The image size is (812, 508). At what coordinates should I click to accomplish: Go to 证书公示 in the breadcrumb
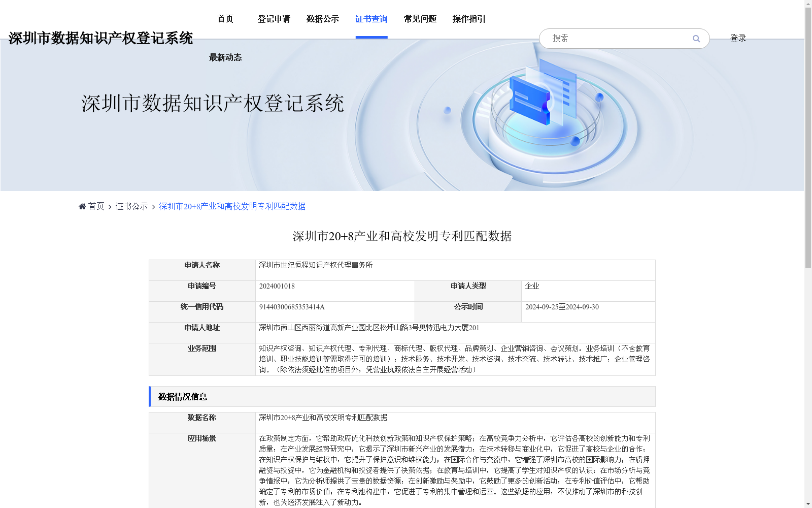(x=132, y=206)
